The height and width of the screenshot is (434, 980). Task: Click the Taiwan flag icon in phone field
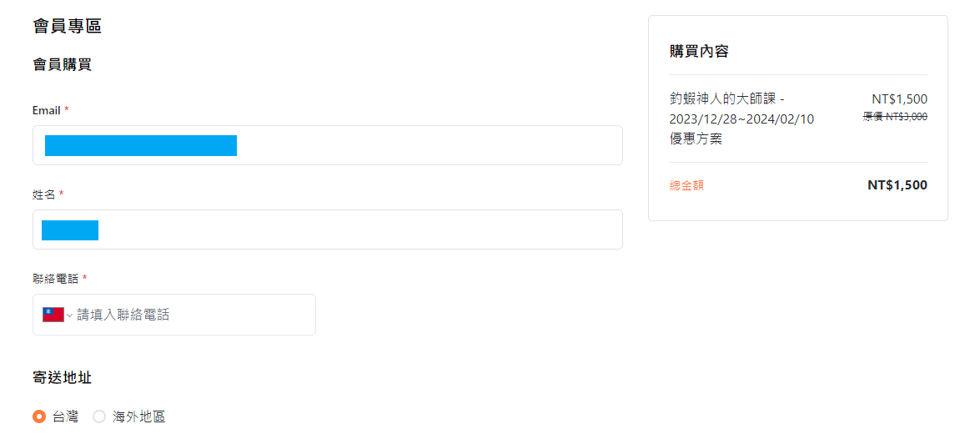coord(53,315)
